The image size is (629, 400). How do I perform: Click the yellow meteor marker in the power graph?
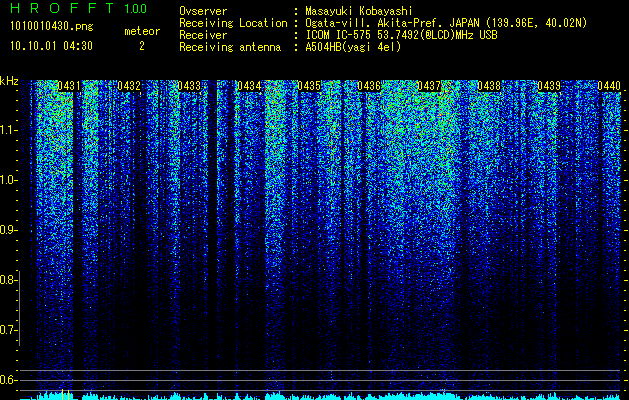click(x=65, y=394)
